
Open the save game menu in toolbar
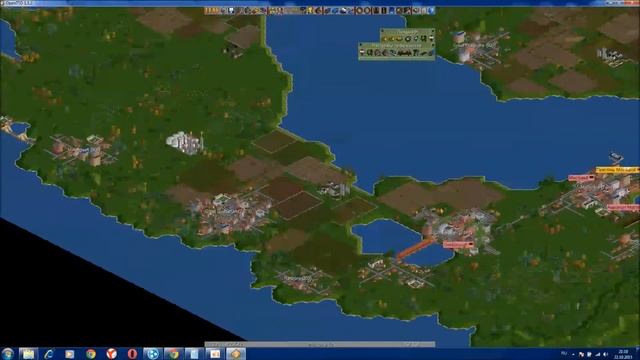click(x=231, y=11)
